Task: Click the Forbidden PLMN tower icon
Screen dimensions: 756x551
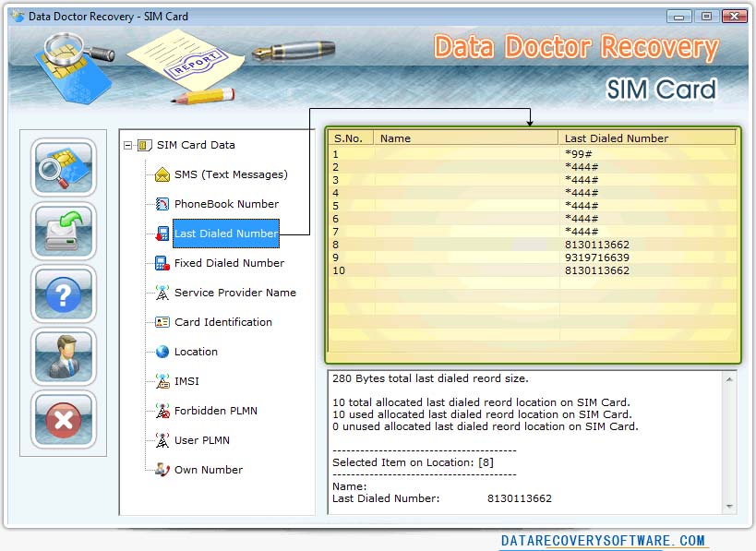Action: (x=162, y=411)
